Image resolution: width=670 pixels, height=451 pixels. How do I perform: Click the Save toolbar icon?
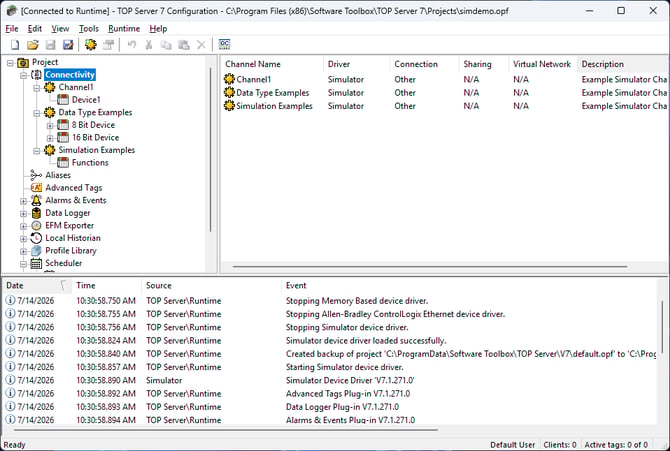coord(50,44)
